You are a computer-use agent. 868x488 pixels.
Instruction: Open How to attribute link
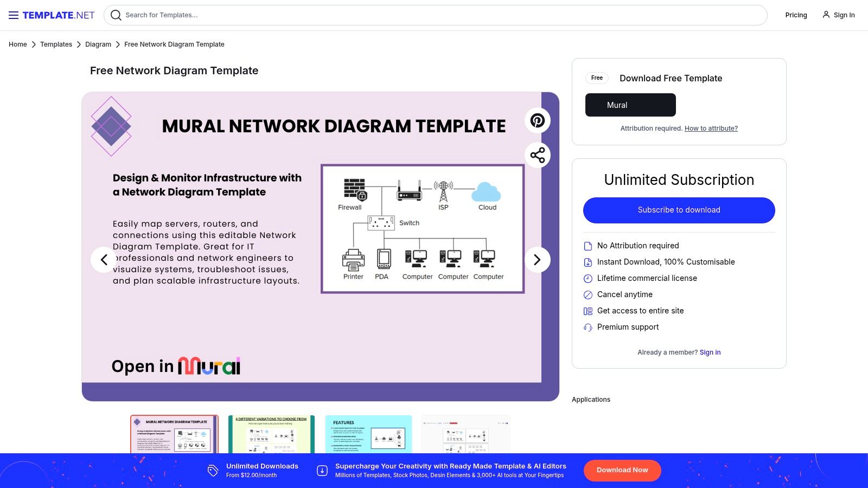point(711,129)
